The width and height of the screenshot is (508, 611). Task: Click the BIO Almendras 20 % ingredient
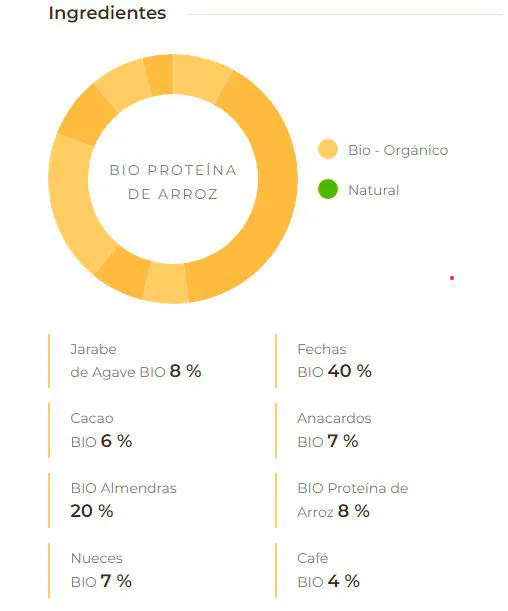(x=123, y=500)
